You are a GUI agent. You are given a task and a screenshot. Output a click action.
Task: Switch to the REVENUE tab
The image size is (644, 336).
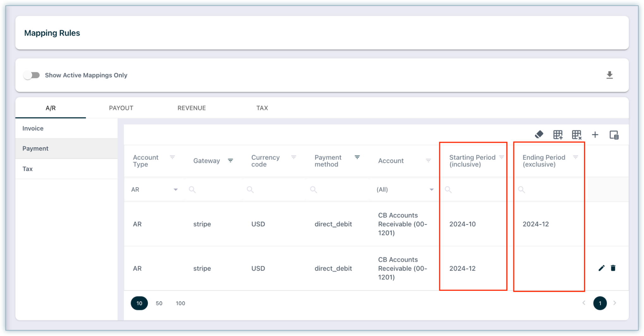(x=192, y=108)
